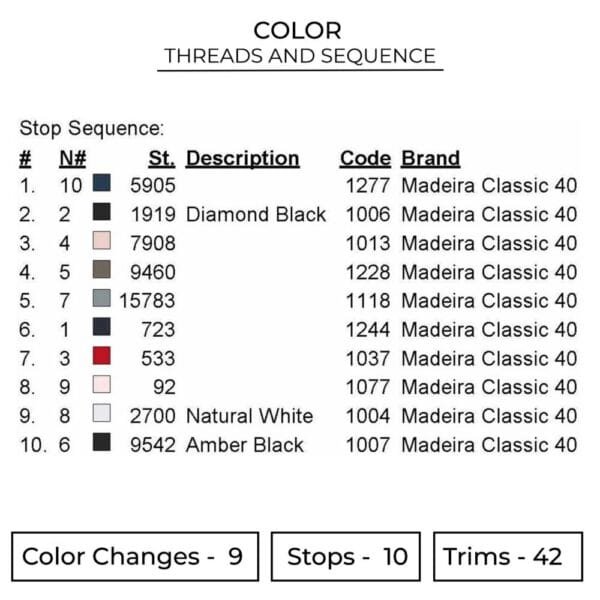Select the brown-gray swatch in row 4
Viewport: 600px width, 600px height.
[101, 271]
